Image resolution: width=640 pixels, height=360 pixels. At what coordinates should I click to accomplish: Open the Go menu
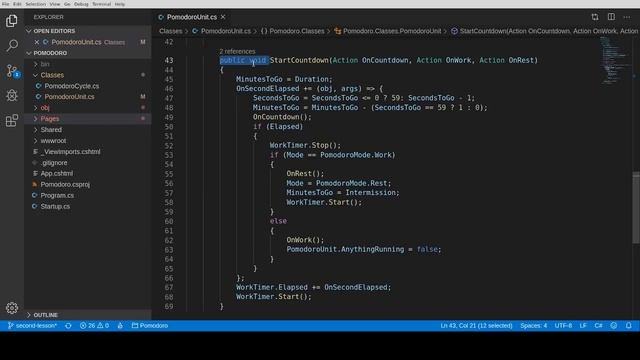point(67,4)
